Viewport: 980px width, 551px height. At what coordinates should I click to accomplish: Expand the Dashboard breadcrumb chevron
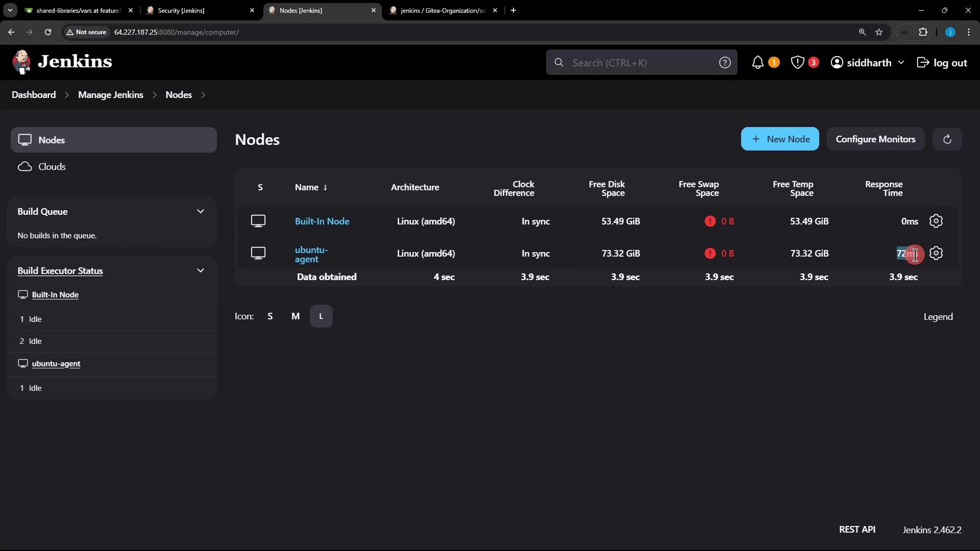click(67, 95)
